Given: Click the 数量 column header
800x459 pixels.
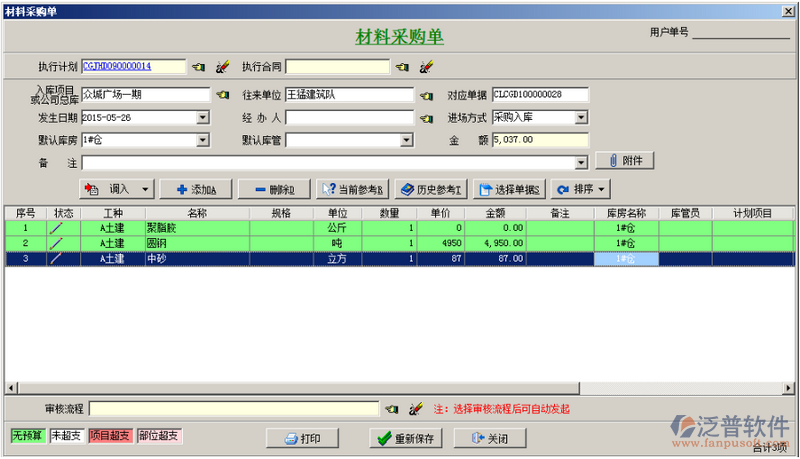Looking at the screenshot, I should (389, 213).
